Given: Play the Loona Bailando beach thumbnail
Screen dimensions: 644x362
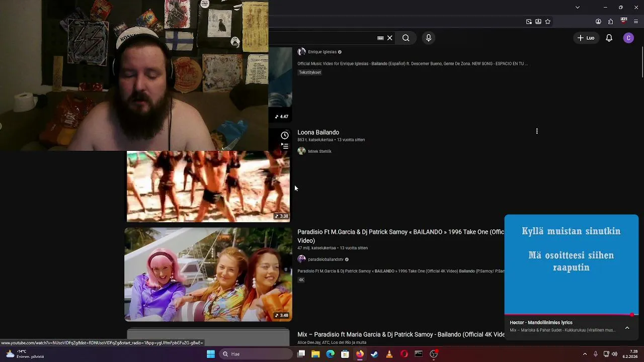Looking at the screenshot, I should (208, 186).
